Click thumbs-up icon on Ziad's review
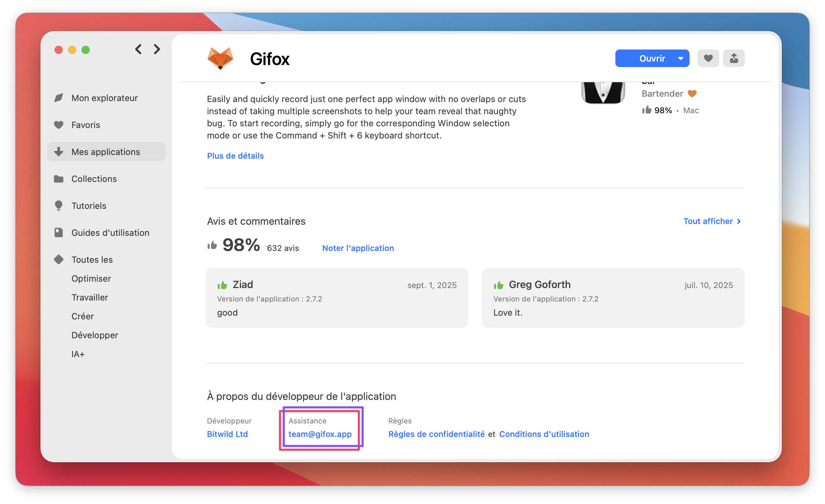 pos(222,285)
